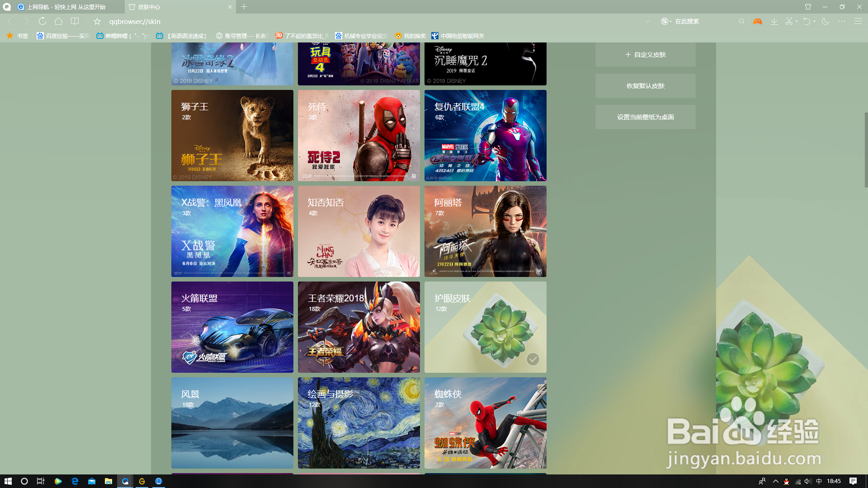
Task: Open dropdown arrow beside scissors icon
Action: 797,21
